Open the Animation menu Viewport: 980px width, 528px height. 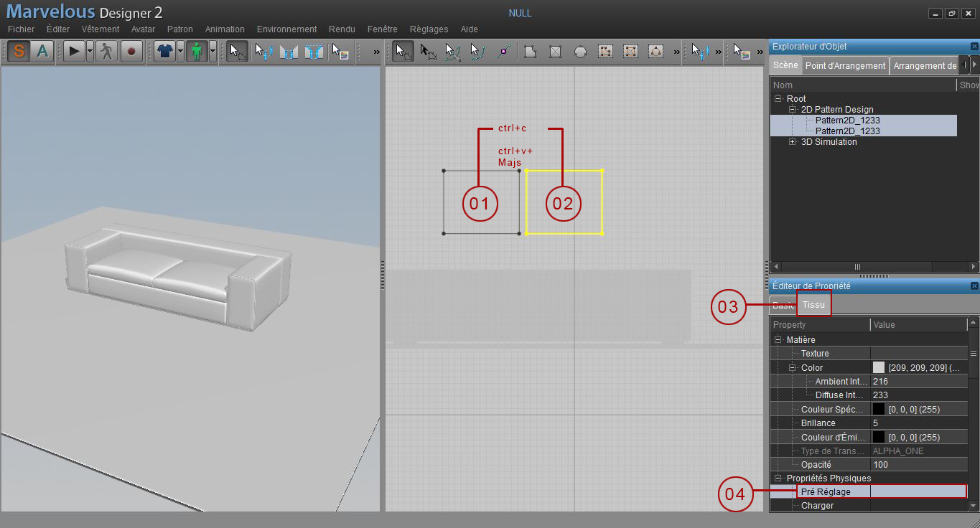pos(225,29)
